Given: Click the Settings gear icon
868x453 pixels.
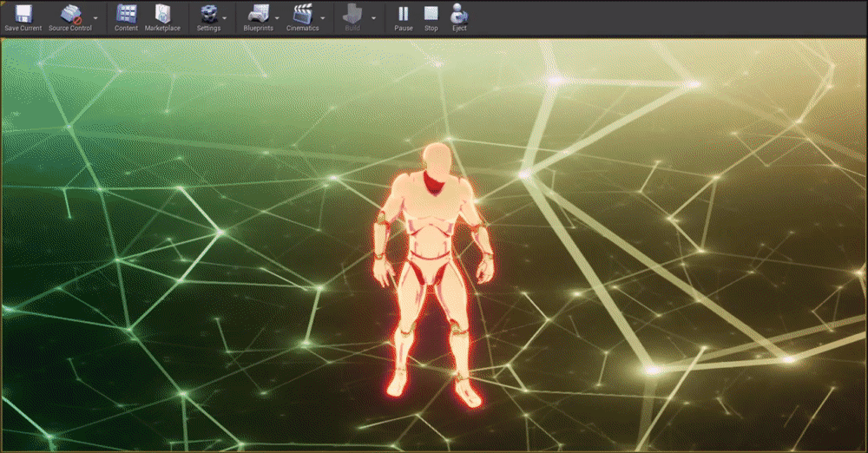Looking at the screenshot, I should click(x=208, y=14).
